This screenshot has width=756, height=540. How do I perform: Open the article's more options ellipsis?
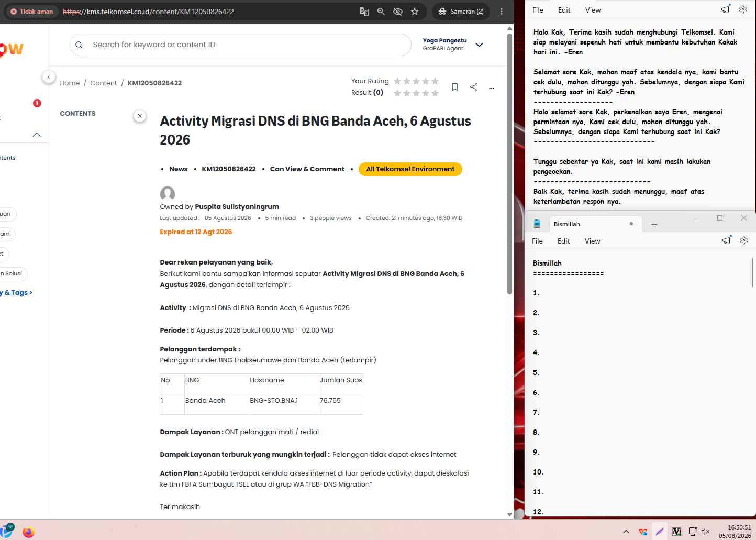492,88
